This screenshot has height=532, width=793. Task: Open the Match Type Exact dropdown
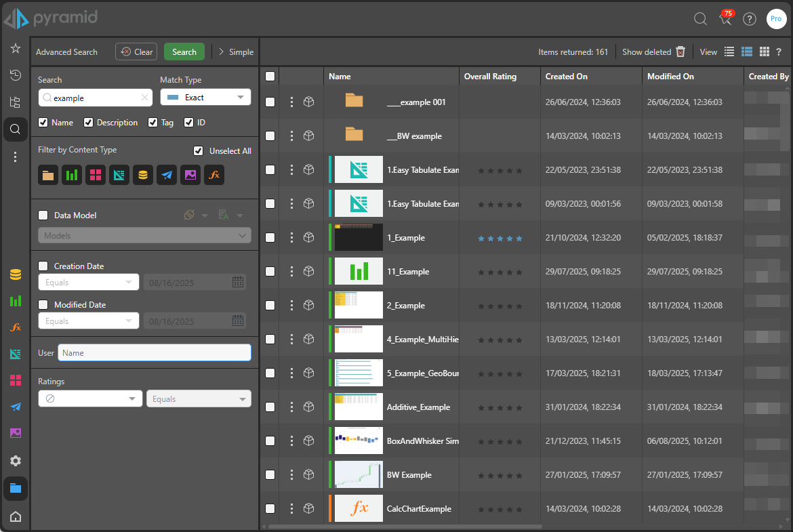click(x=205, y=98)
